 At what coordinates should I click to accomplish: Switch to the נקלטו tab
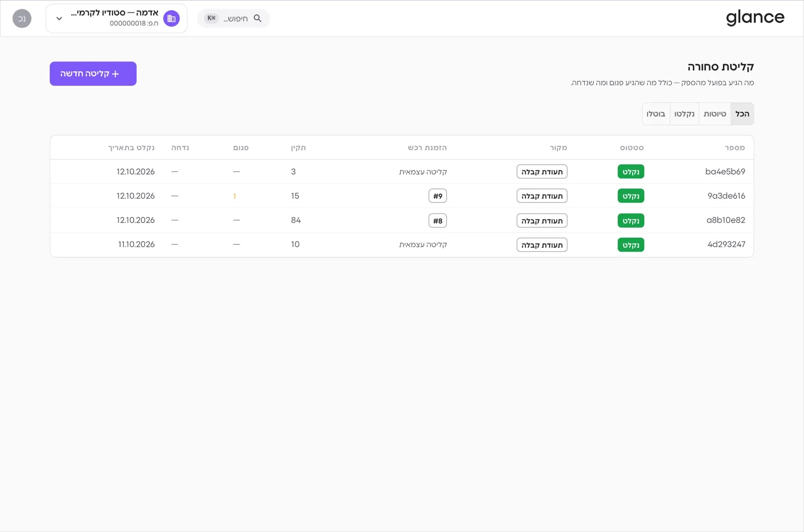pyautogui.click(x=684, y=114)
